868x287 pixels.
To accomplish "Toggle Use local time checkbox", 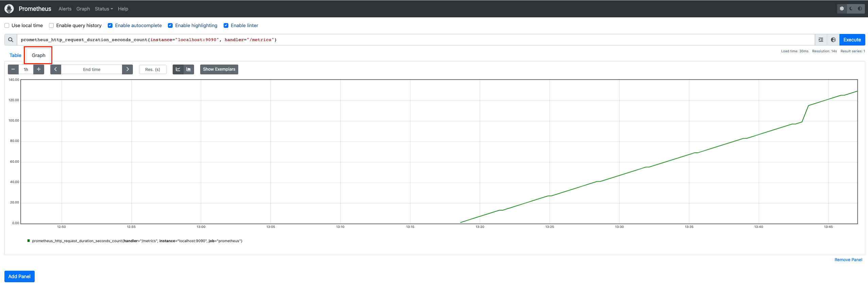I will pyautogui.click(x=7, y=25).
